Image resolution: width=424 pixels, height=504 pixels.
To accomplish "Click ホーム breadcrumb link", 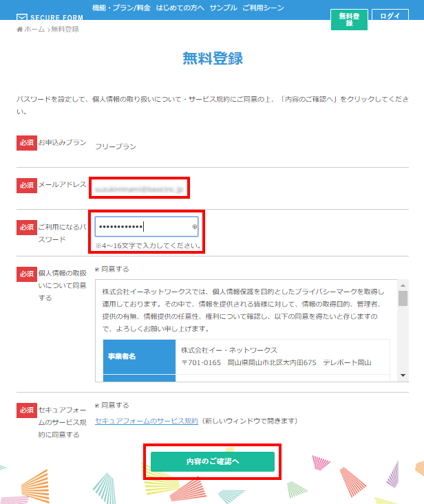I will (34, 30).
